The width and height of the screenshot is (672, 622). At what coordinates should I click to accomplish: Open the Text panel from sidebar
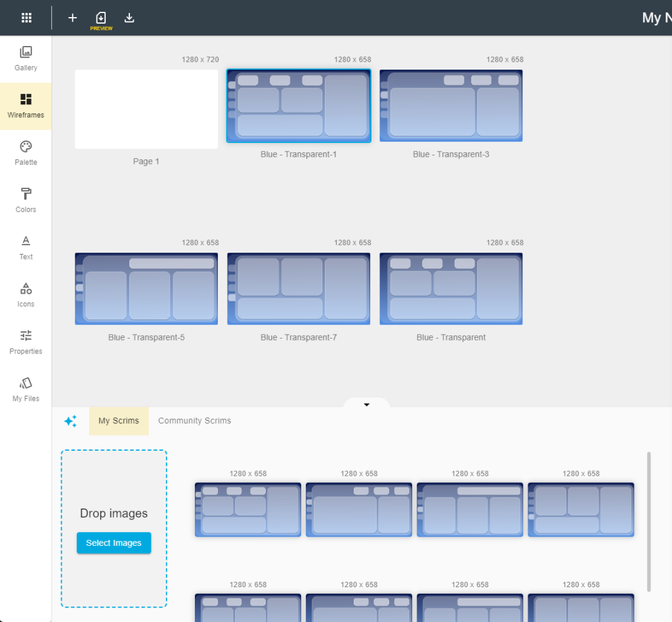click(26, 247)
